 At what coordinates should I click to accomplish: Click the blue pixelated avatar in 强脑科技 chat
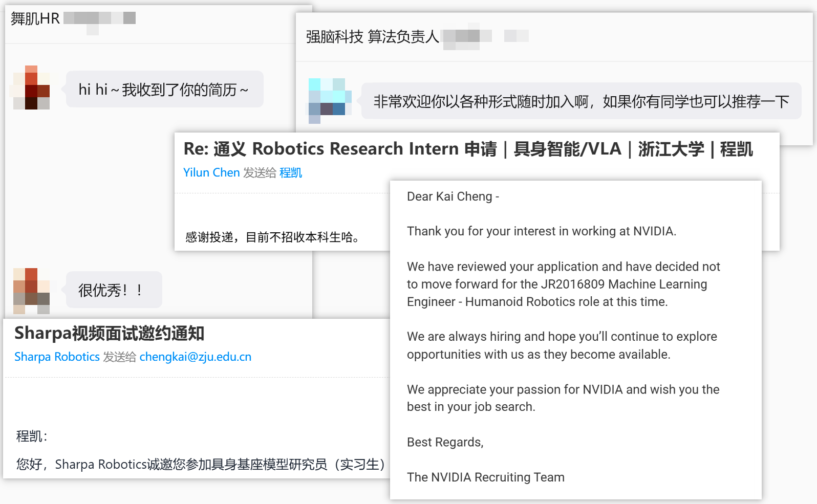(x=329, y=101)
